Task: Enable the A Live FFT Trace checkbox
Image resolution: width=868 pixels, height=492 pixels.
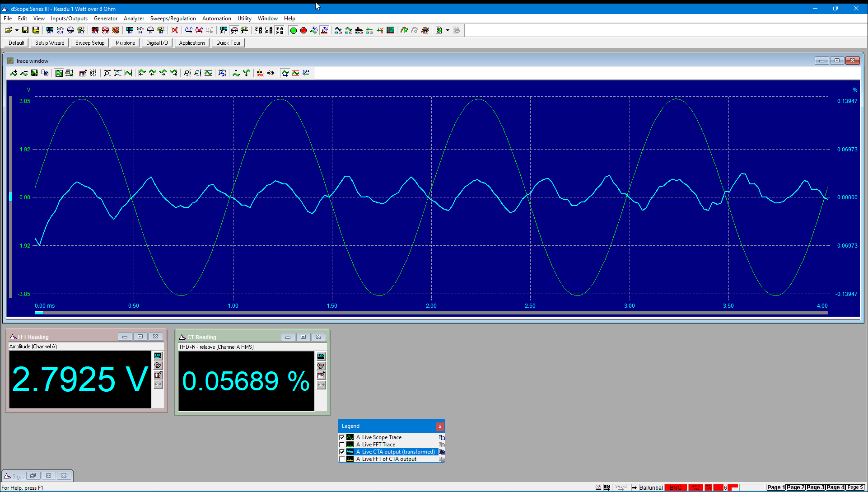Action: pyautogui.click(x=342, y=445)
